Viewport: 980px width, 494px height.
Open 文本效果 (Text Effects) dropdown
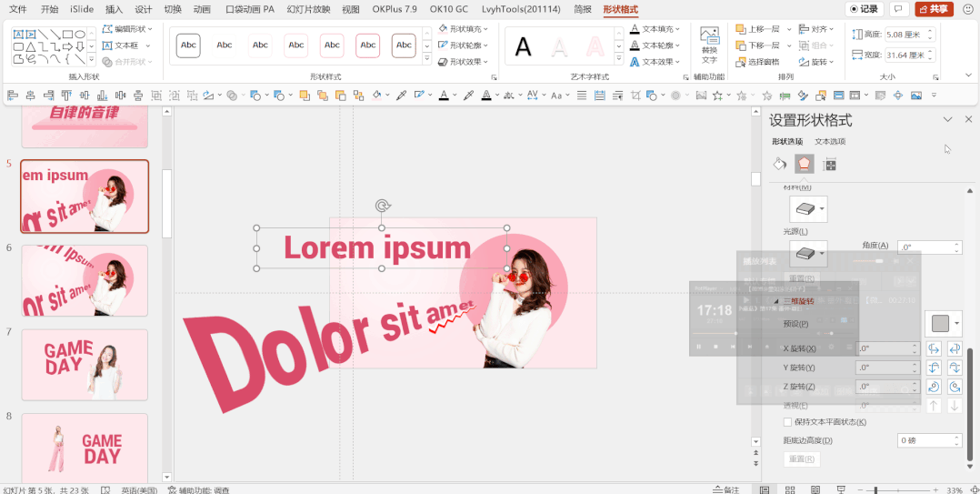(655, 61)
